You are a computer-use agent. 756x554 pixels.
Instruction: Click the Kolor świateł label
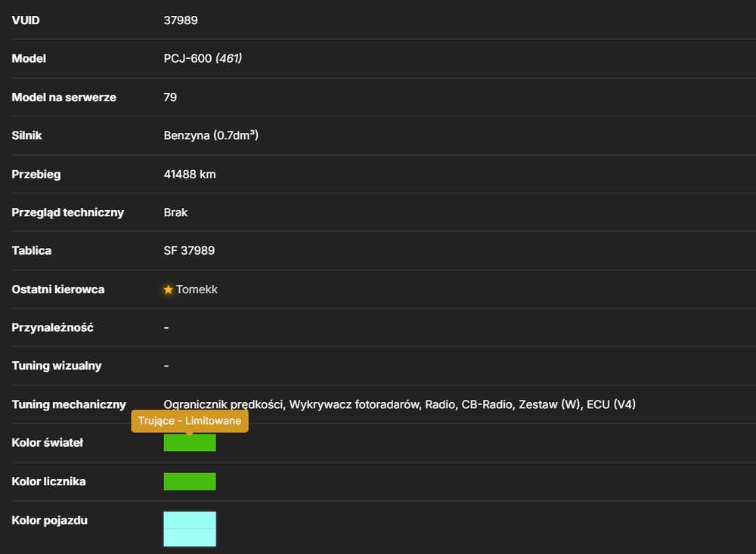click(x=48, y=443)
